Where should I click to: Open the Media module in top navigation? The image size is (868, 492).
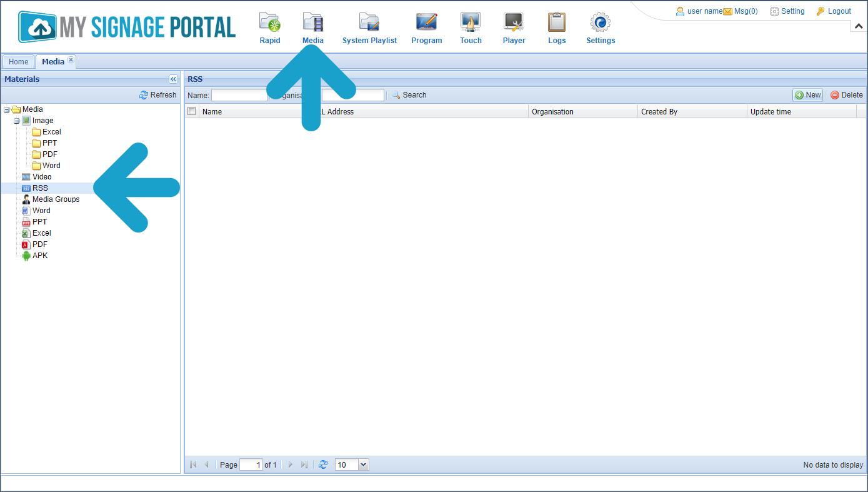pos(313,29)
